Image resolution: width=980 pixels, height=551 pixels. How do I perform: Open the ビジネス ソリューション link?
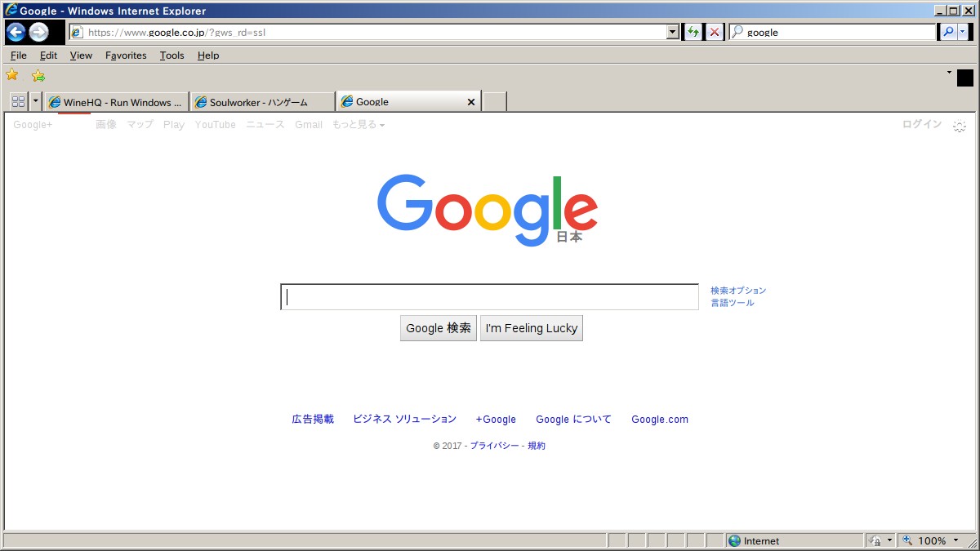(405, 420)
